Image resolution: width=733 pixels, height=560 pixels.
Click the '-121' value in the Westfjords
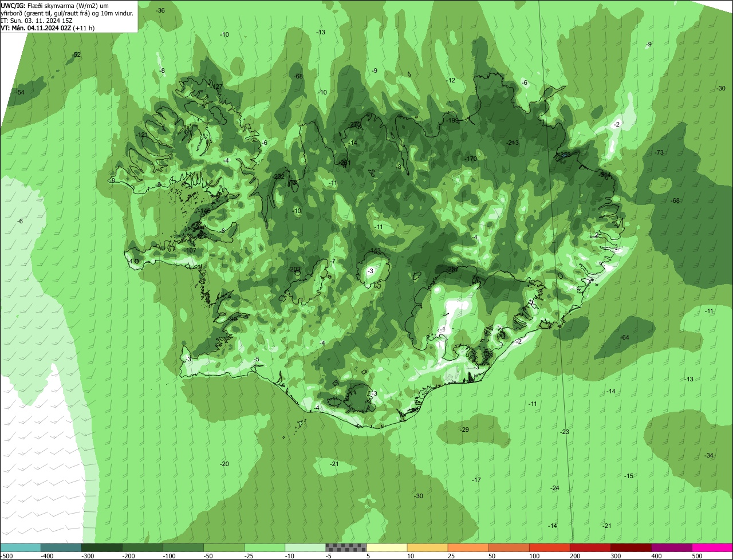(x=143, y=135)
